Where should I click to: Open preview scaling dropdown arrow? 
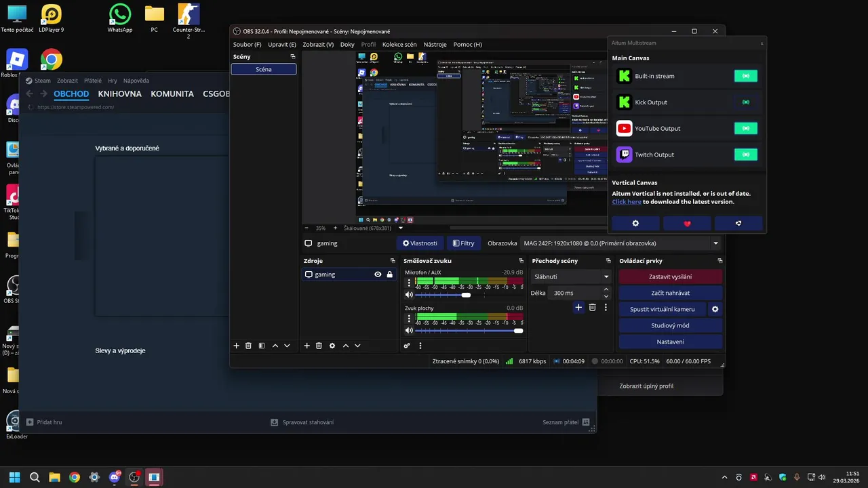pos(400,228)
